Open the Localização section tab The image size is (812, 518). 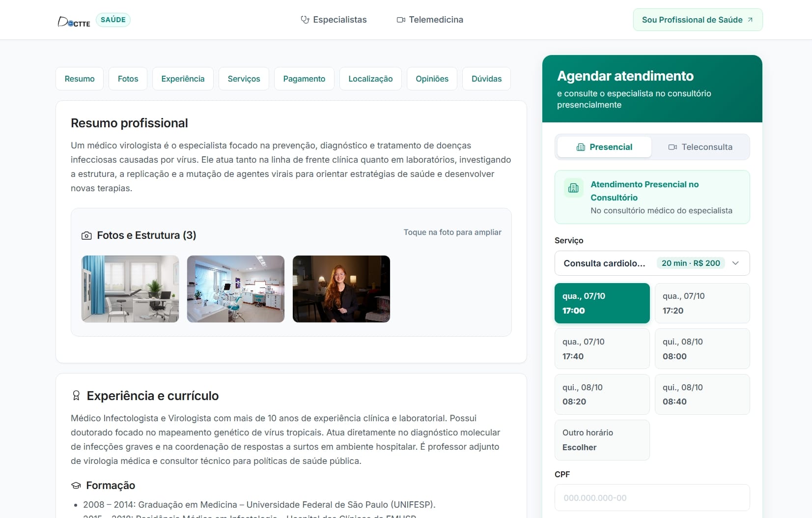370,79
